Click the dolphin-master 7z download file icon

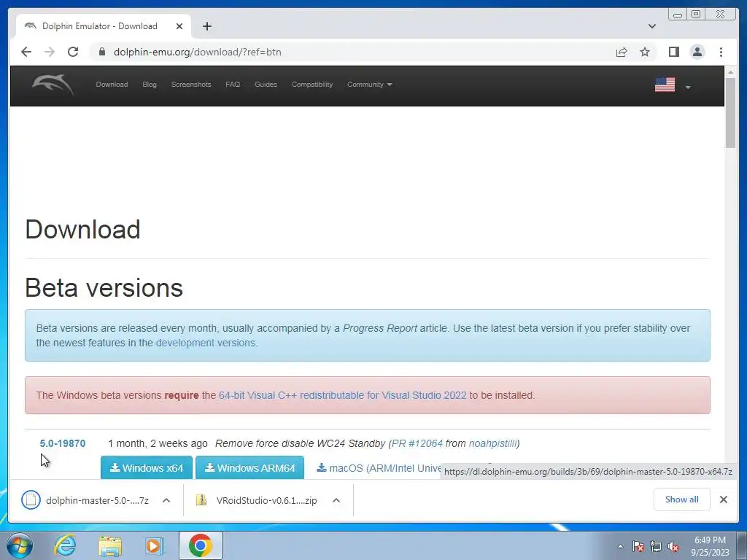point(31,500)
